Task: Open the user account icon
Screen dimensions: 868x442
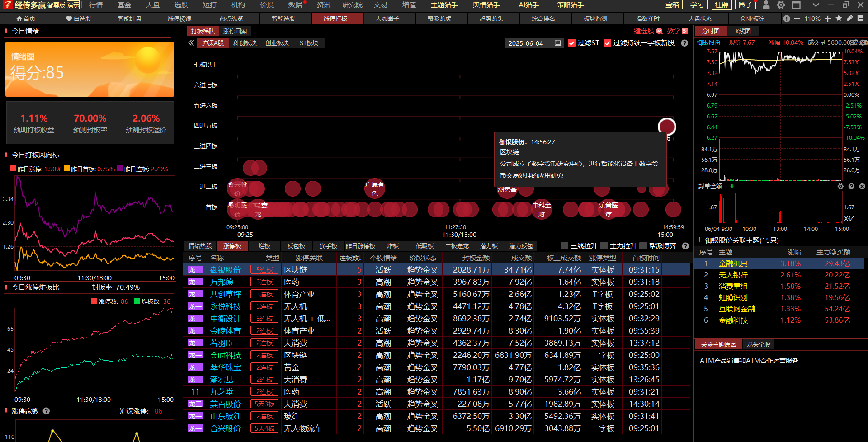Action: tap(766, 5)
